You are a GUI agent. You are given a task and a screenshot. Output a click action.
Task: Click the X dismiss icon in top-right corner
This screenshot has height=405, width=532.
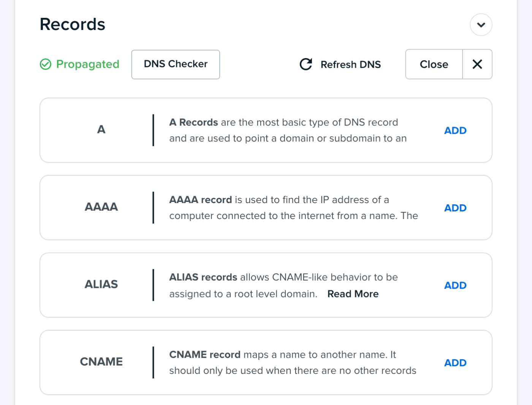click(477, 64)
